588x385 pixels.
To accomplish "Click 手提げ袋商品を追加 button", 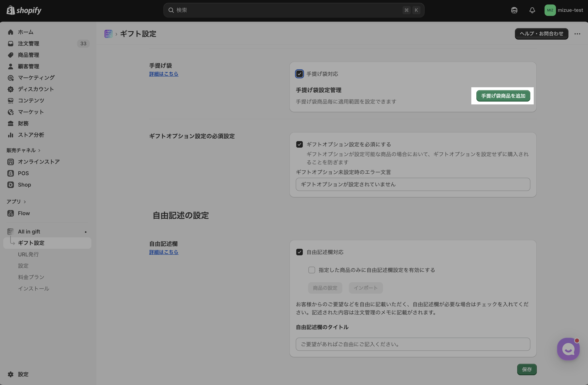I will 503,96.
